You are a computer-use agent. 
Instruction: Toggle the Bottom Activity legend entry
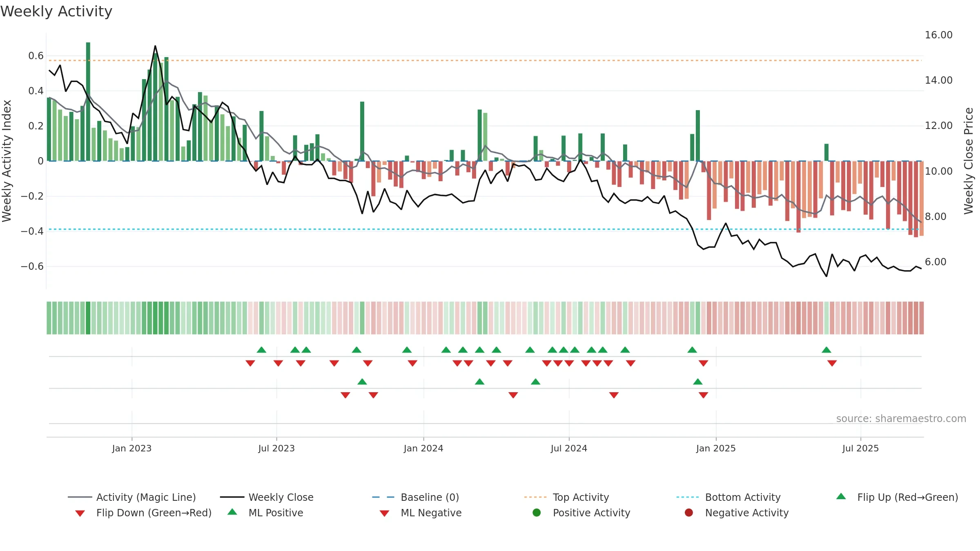pyautogui.click(x=728, y=497)
